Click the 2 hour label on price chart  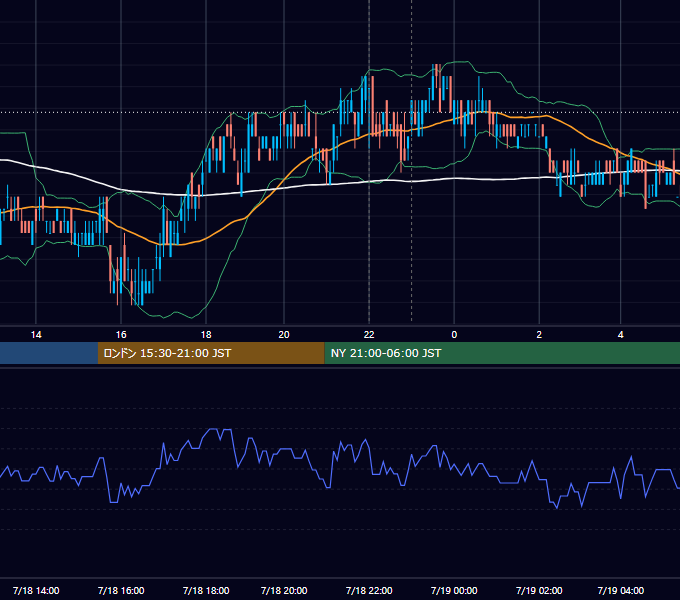coord(539,335)
